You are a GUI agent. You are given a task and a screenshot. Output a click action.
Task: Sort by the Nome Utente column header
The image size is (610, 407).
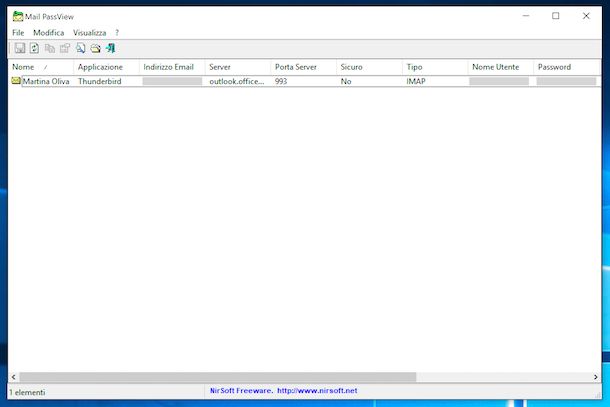tap(501, 67)
